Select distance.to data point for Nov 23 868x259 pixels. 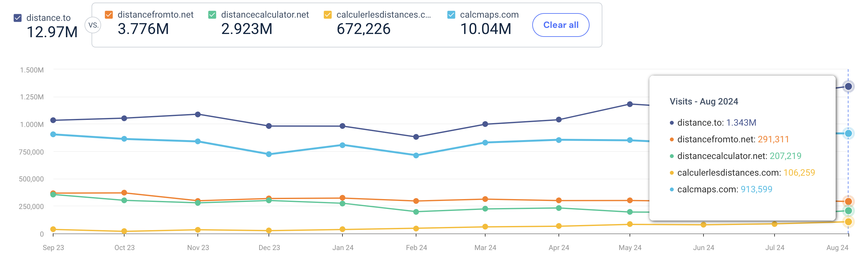[x=198, y=114]
